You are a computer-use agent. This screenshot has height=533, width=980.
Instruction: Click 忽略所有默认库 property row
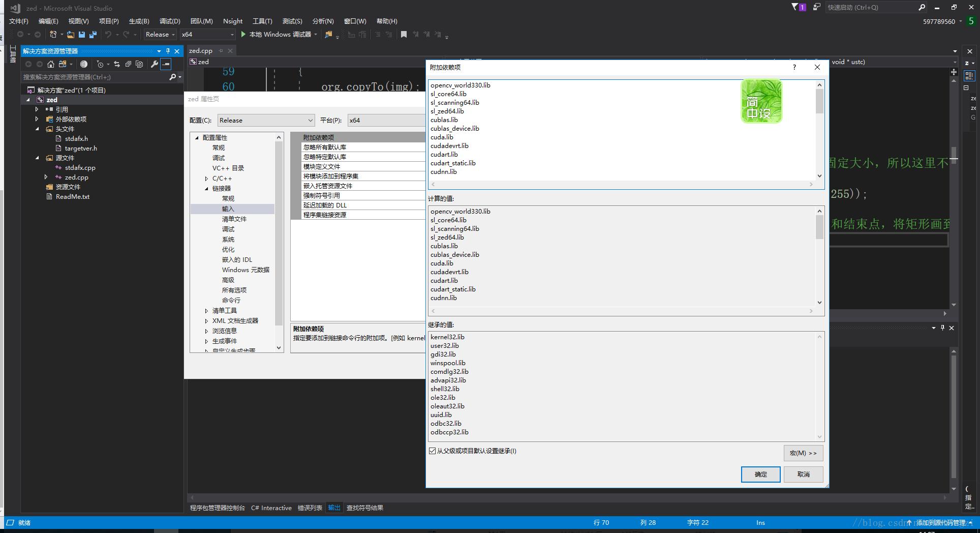(x=358, y=147)
